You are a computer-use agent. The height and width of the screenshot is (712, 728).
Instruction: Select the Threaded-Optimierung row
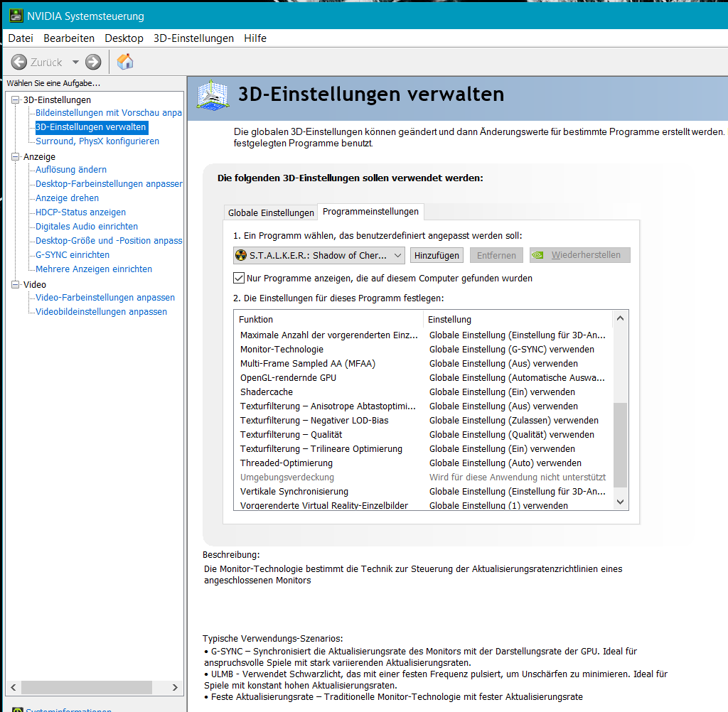point(423,463)
